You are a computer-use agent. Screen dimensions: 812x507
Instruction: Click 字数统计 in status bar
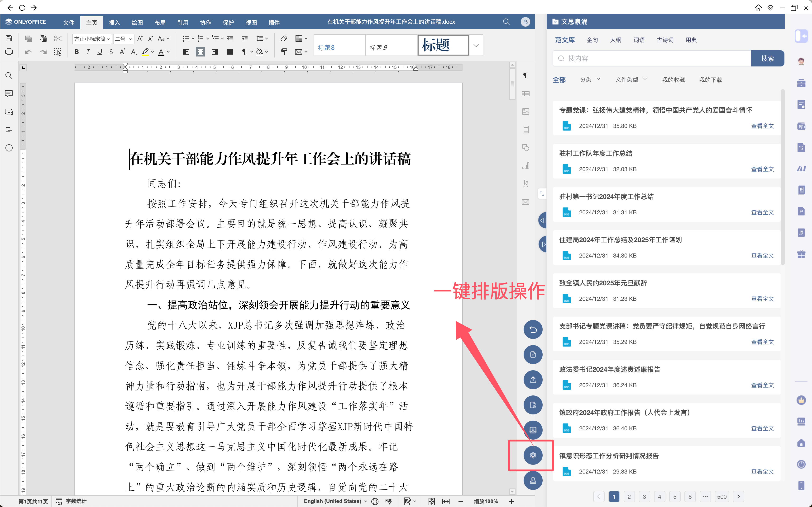click(x=71, y=501)
